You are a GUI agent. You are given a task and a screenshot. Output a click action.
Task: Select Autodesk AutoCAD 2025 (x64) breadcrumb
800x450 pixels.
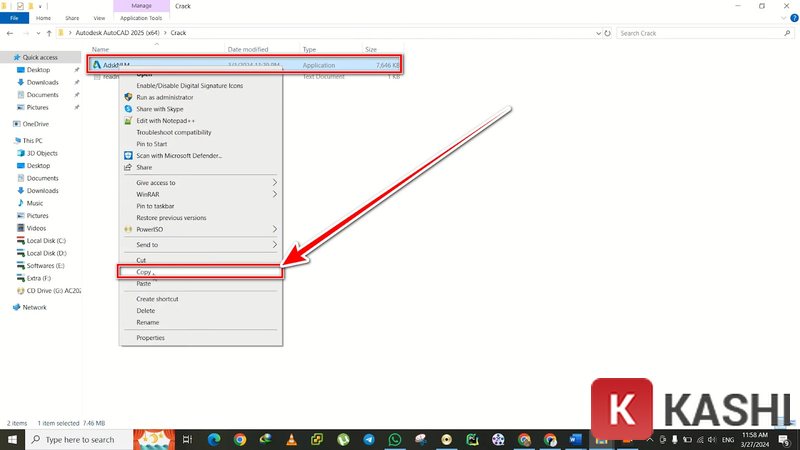[117, 33]
